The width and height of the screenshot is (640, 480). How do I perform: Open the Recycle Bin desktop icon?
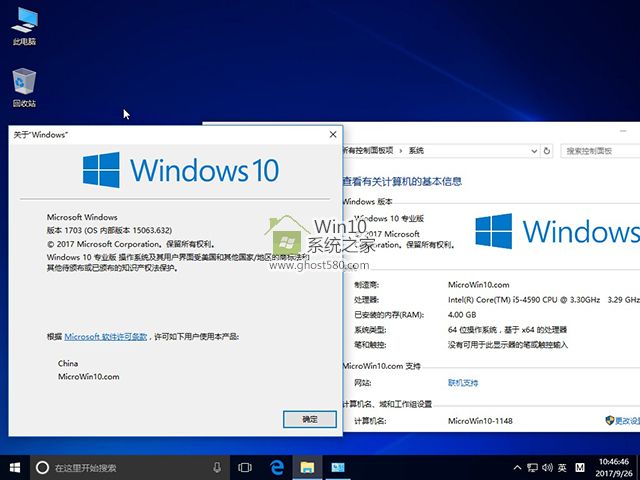[24, 87]
